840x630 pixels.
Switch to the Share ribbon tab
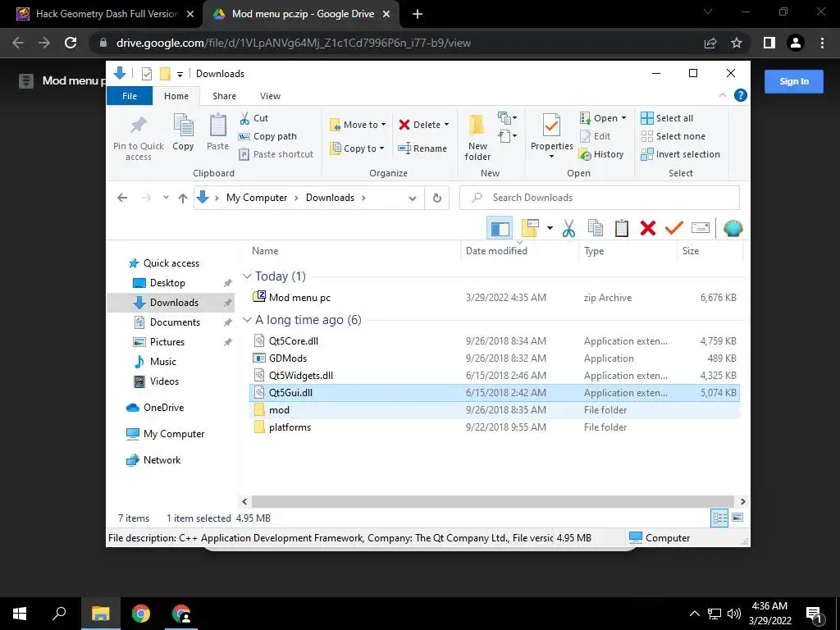(x=224, y=96)
